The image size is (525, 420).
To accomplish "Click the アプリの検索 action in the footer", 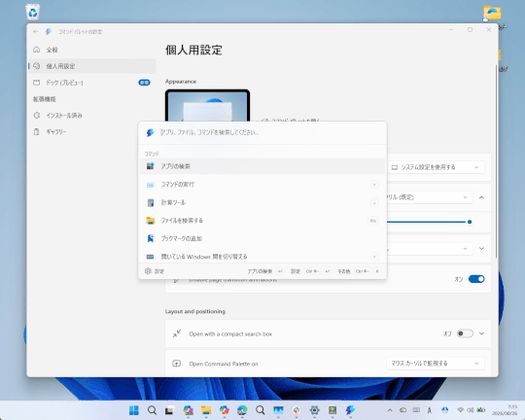I will tap(265, 271).
